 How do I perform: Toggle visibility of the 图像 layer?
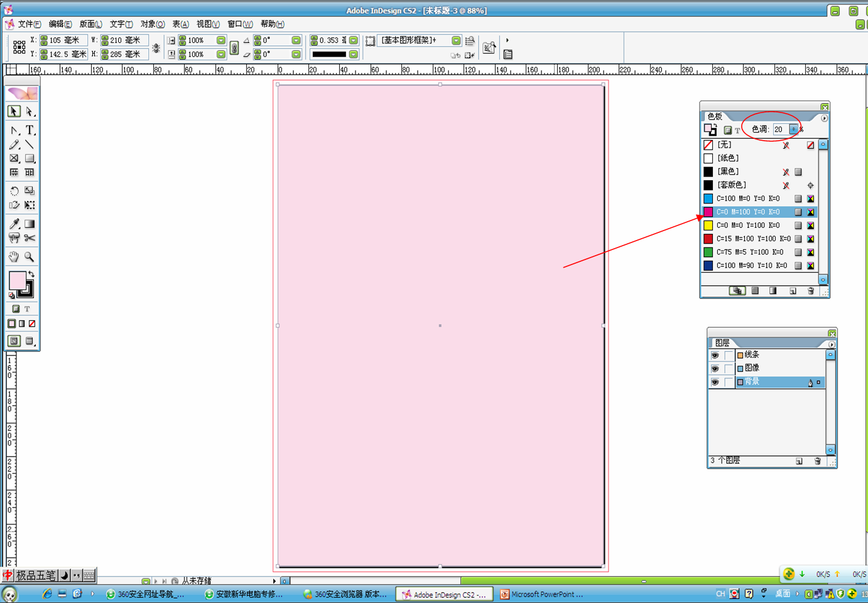point(715,369)
